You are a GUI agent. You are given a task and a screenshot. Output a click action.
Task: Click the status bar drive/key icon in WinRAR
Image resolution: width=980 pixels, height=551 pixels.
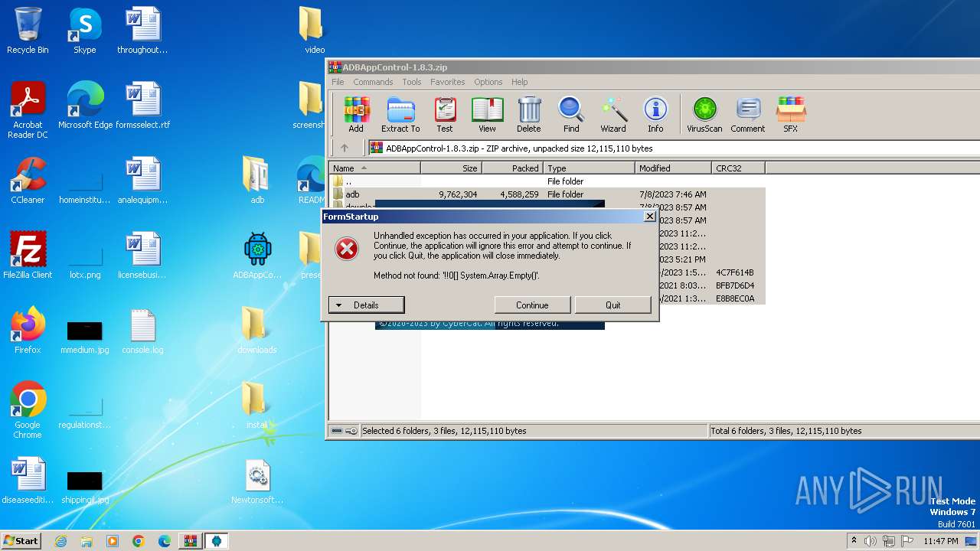pyautogui.click(x=345, y=431)
